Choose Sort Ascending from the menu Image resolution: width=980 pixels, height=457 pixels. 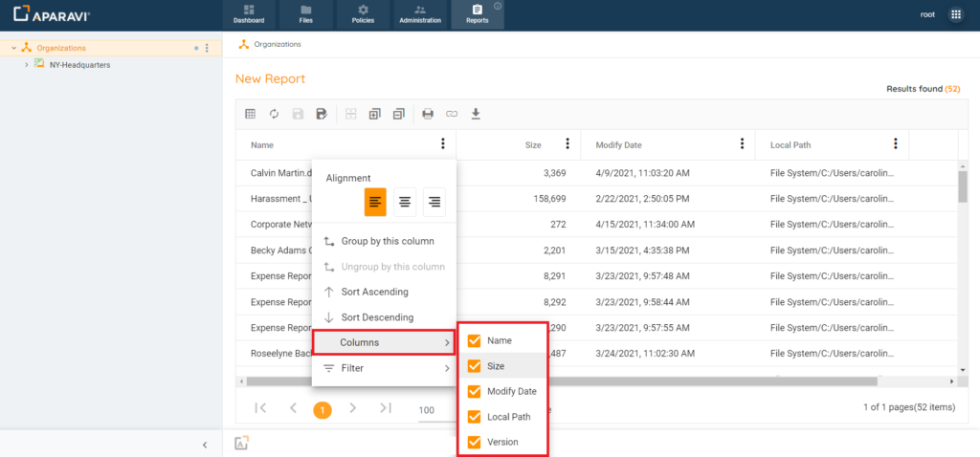click(x=374, y=292)
